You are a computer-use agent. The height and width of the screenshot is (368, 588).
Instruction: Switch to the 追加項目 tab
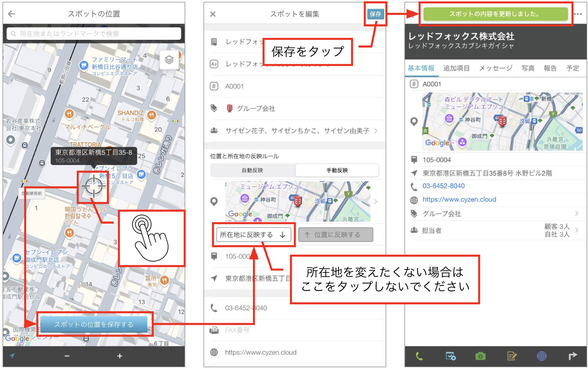tap(456, 68)
